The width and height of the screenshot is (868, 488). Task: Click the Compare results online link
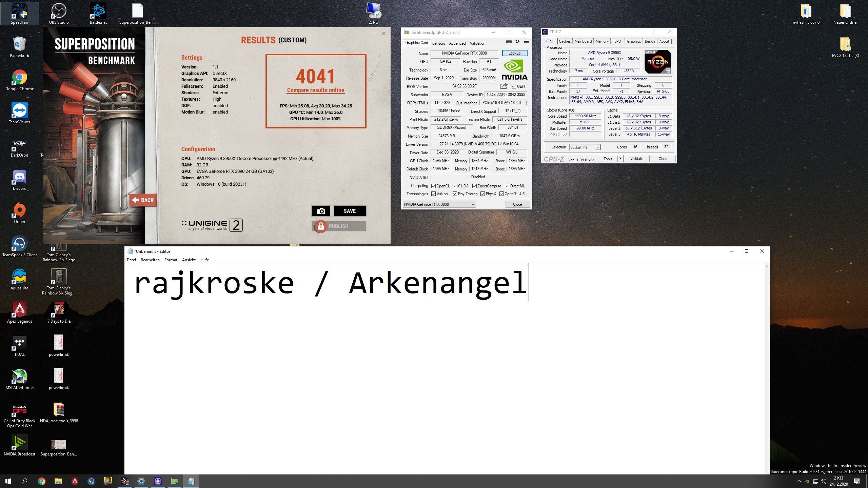tap(315, 90)
